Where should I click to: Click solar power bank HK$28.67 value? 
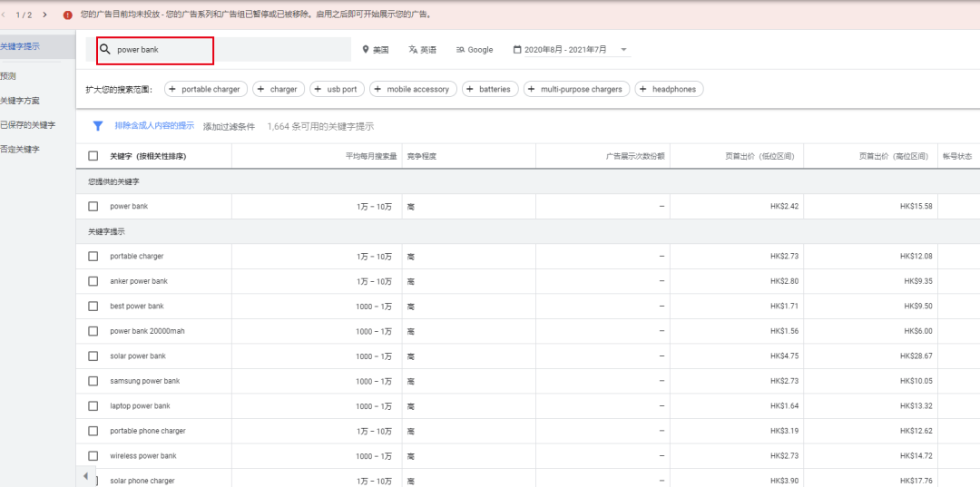916,356
